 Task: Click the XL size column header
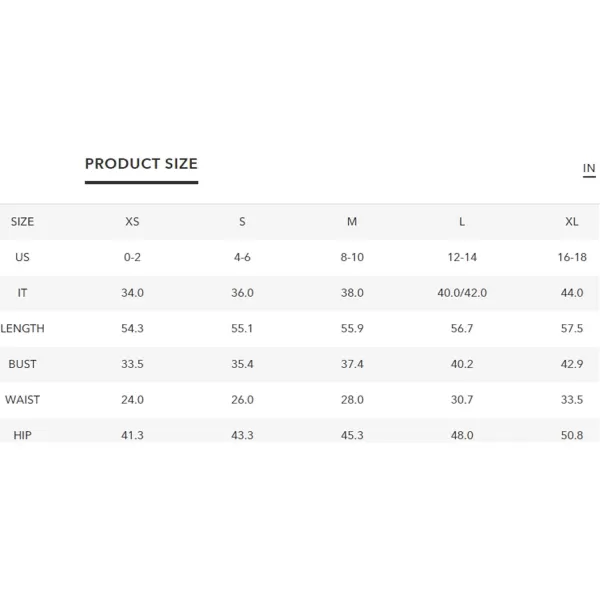click(572, 222)
